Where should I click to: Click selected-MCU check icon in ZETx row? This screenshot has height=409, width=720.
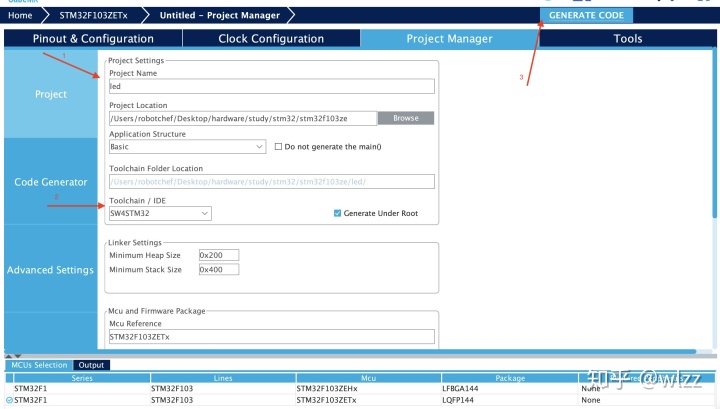tap(9, 400)
